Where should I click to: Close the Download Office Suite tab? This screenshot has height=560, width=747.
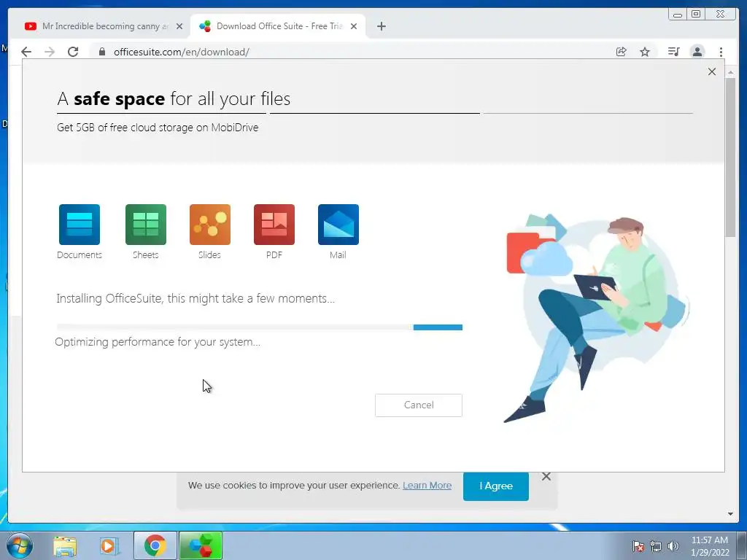click(354, 26)
